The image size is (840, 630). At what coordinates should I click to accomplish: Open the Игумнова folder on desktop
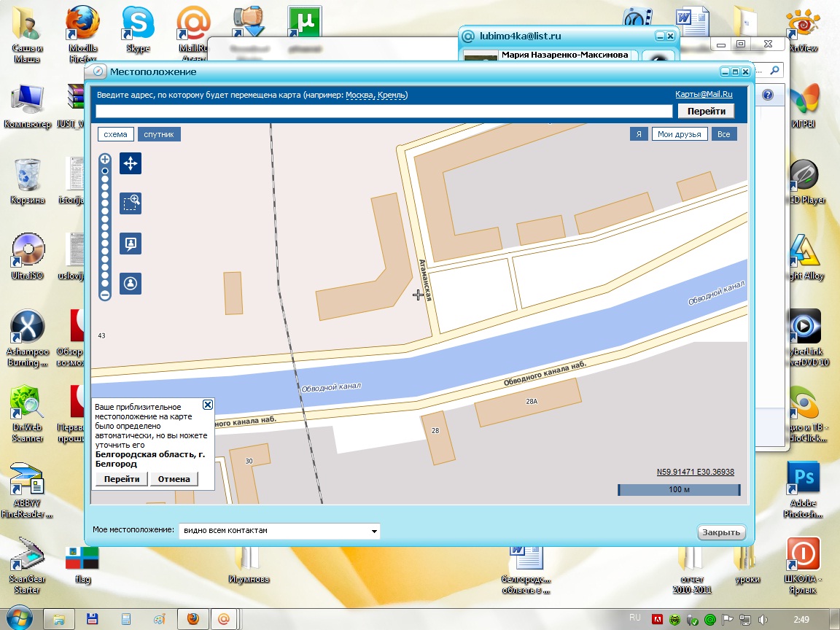(249, 565)
